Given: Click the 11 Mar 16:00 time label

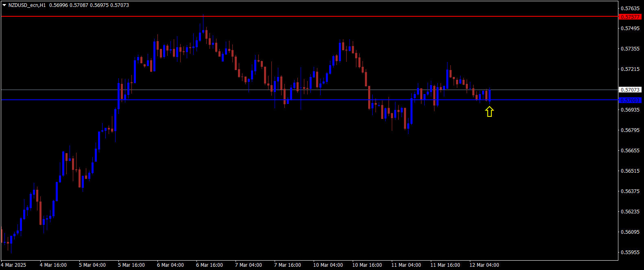Looking at the screenshot, I should [445, 265].
